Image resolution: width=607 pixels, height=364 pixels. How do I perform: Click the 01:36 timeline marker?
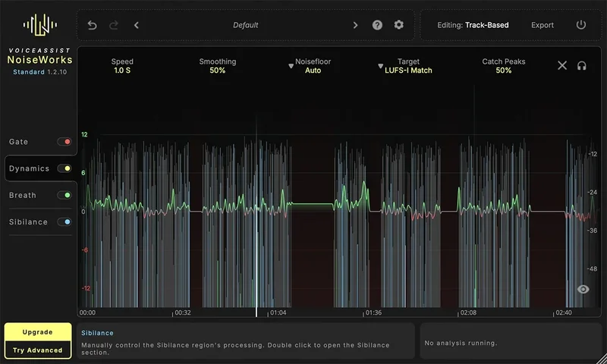[373, 312]
